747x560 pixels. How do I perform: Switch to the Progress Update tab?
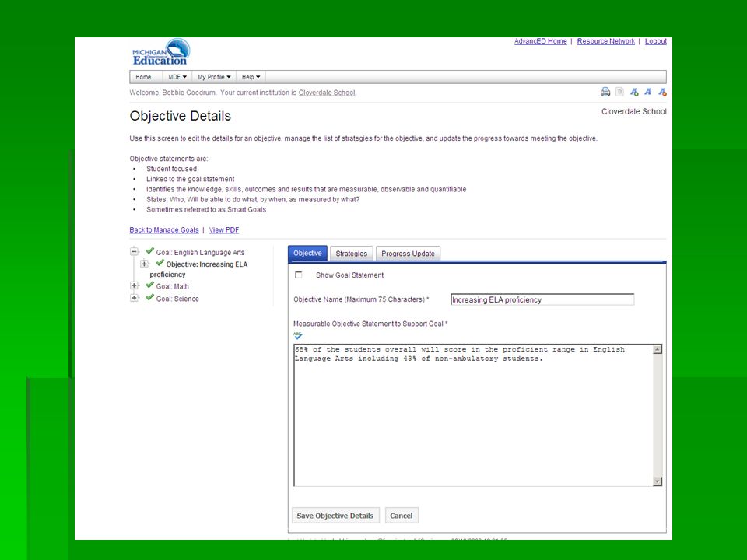[x=408, y=254]
